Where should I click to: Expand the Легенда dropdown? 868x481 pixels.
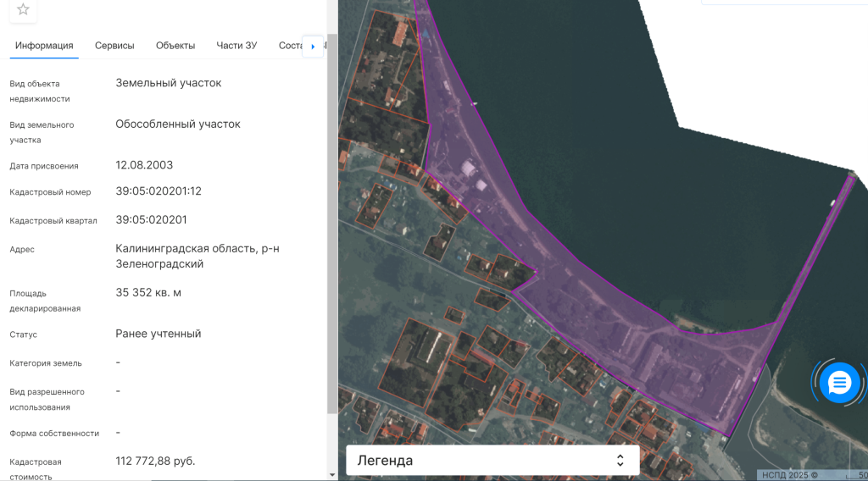(x=492, y=461)
